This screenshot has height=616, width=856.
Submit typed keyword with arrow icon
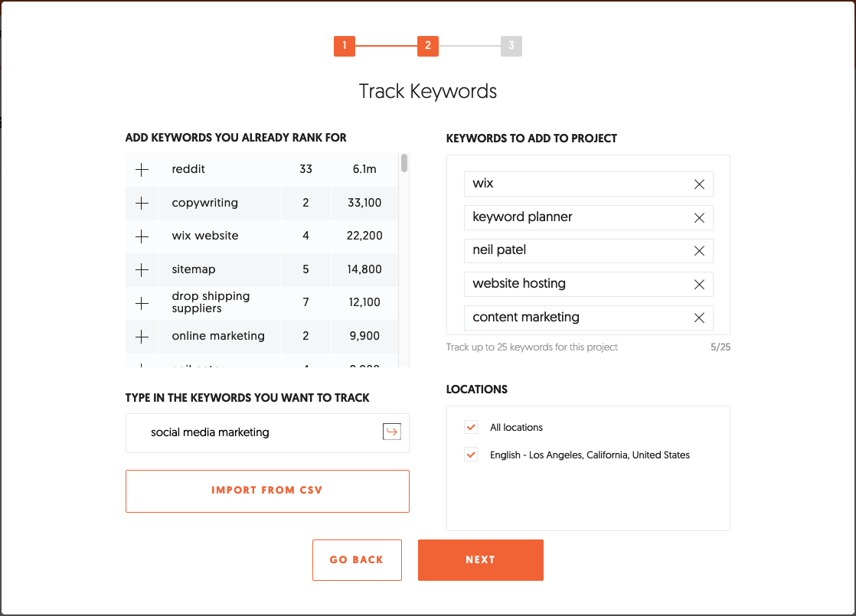tap(392, 432)
